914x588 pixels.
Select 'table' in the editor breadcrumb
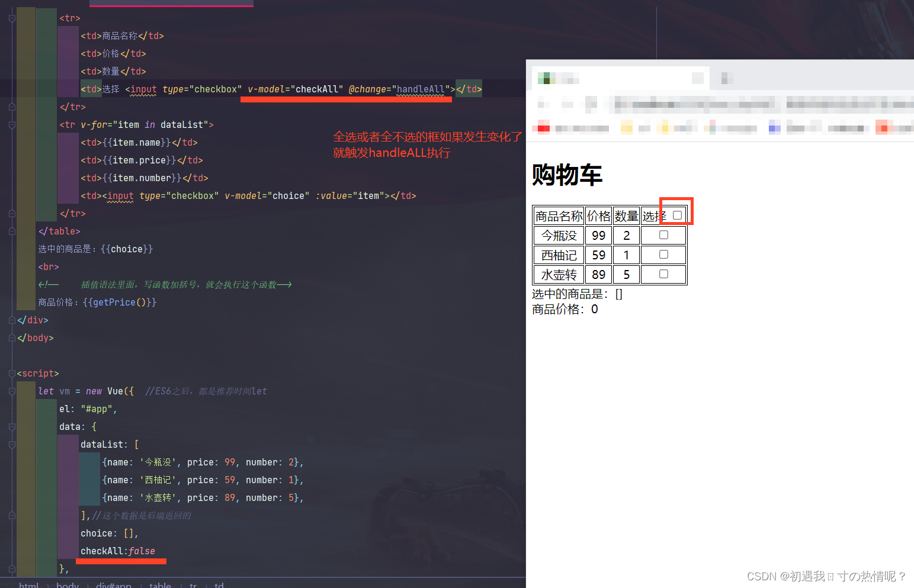[x=160, y=584]
